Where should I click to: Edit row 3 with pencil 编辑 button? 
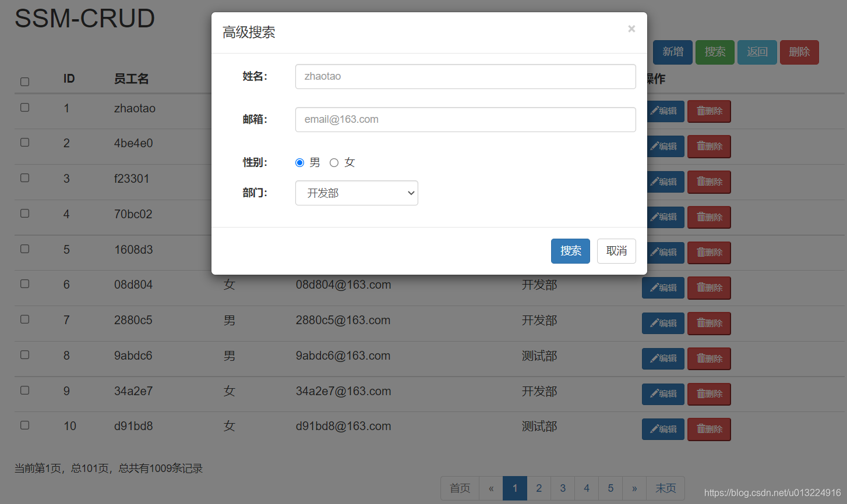(x=665, y=182)
